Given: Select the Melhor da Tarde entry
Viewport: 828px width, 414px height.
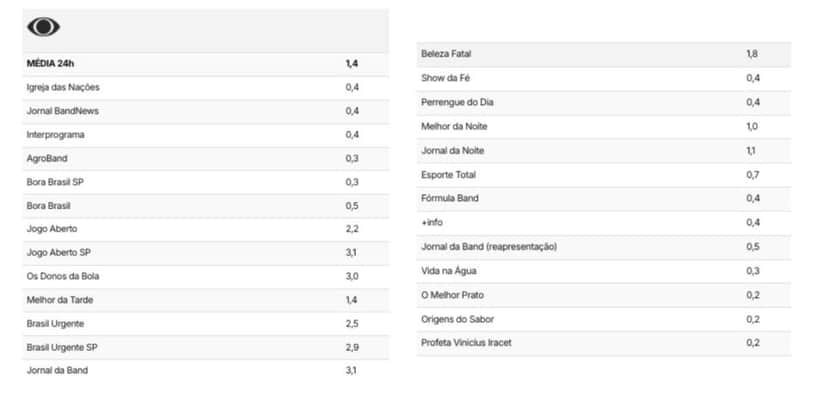Looking at the screenshot, I should tap(205, 300).
